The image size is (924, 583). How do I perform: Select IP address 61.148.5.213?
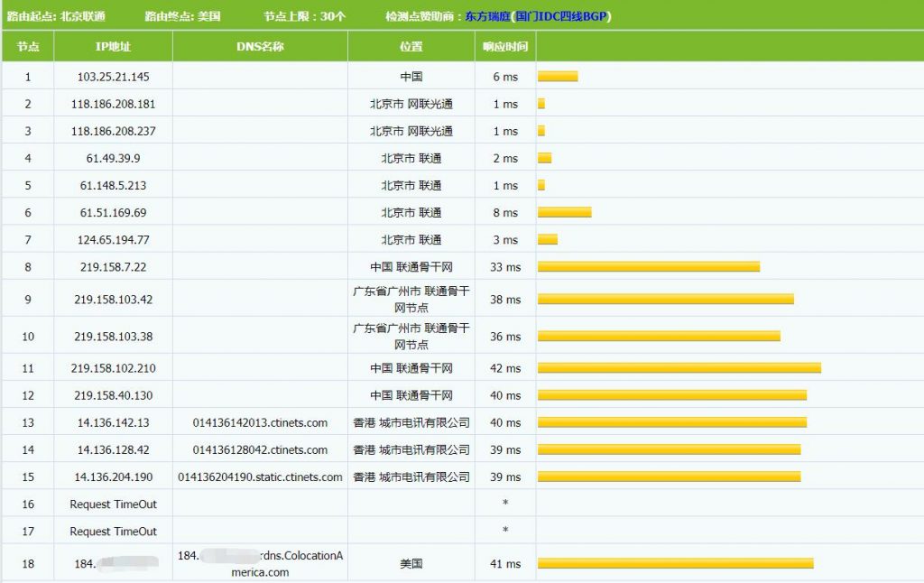(113, 186)
